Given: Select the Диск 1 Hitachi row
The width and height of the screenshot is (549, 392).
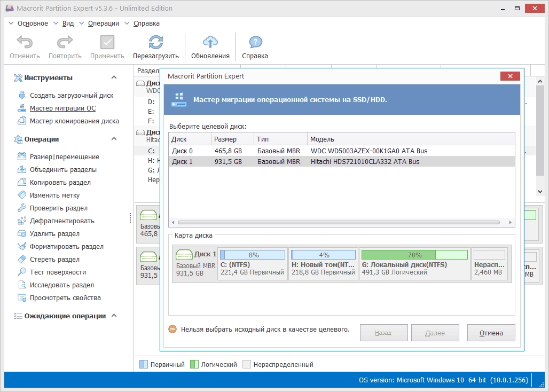Looking at the screenshot, I should coord(341,161).
